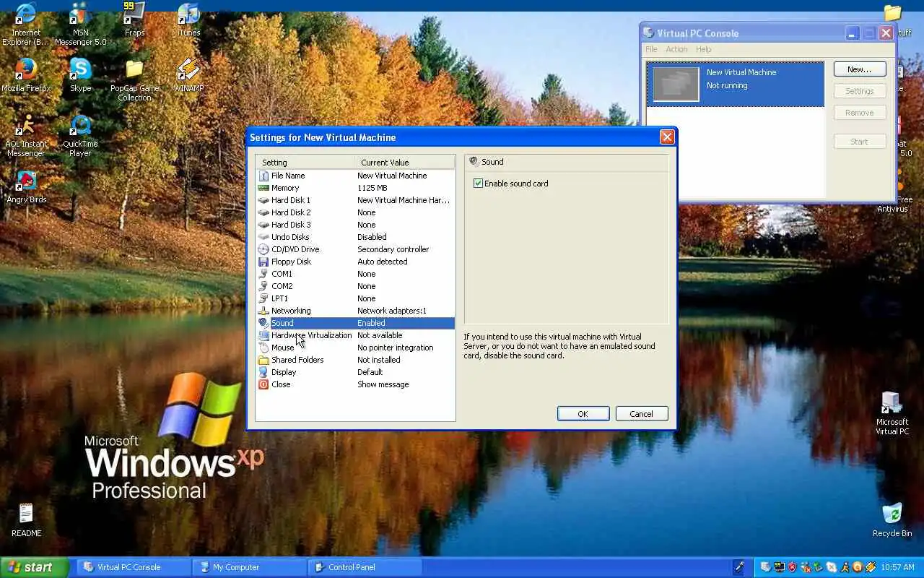Select COM1 port setting

point(355,274)
